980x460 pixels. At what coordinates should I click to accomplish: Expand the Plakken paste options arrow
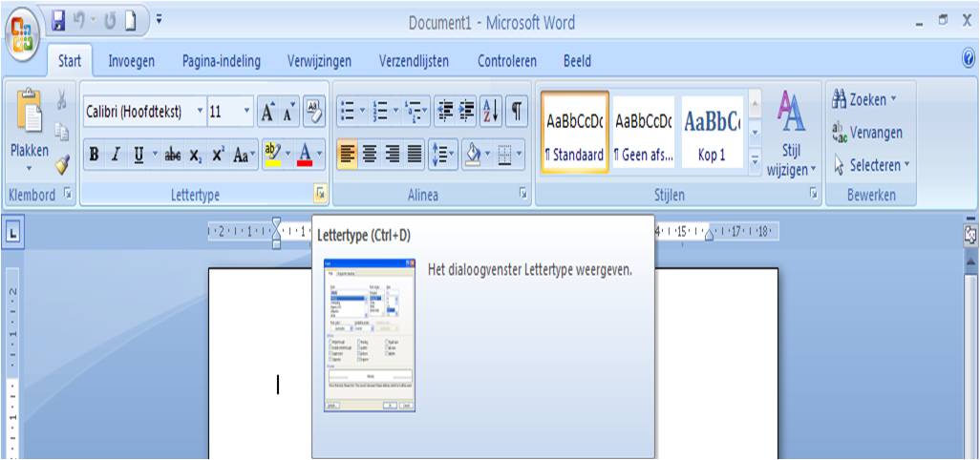29,169
